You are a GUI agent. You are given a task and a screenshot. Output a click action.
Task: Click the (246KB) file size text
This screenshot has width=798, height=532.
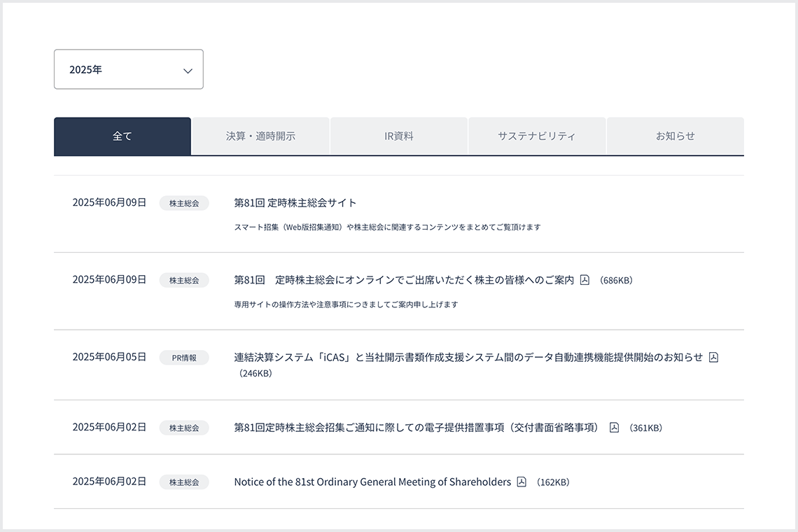pos(255,373)
